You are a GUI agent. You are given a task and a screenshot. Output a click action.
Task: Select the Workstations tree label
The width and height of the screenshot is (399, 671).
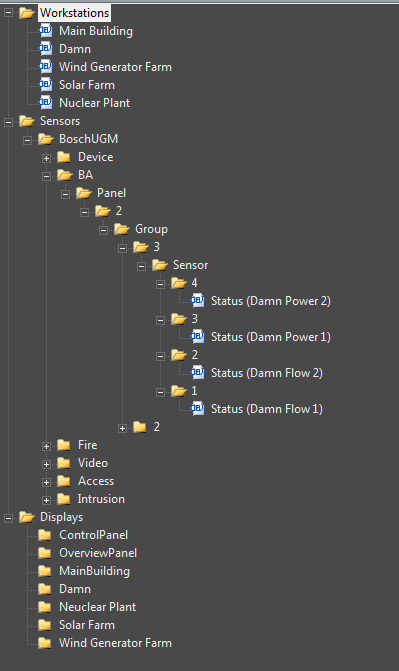[74, 13]
